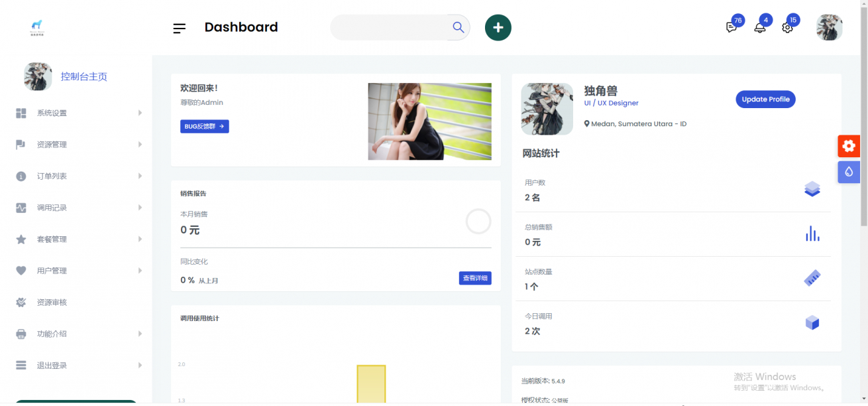Open the settings gear with 15 badge
Image resolution: width=868 pixels, height=406 pixels.
[788, 27]
